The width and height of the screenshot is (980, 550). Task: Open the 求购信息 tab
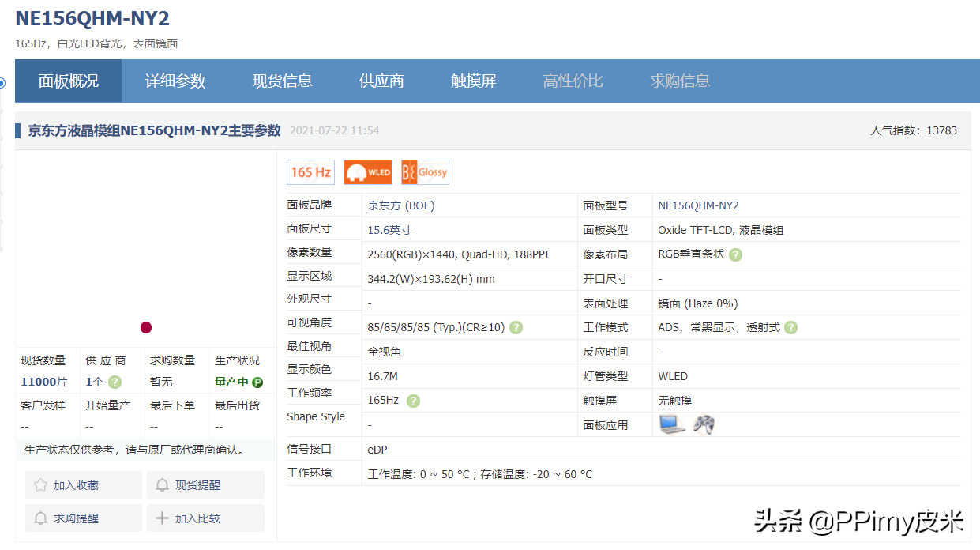(681, 81)
